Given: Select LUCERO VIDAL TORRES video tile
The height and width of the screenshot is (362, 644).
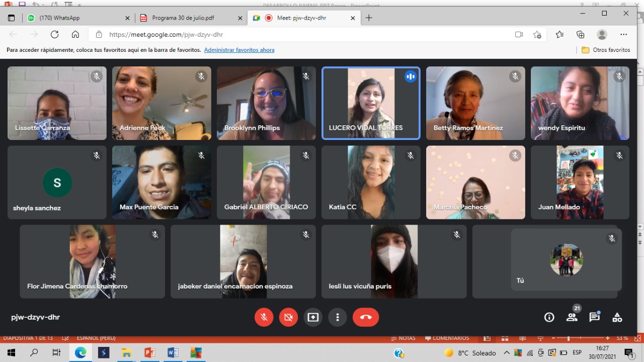Looking at the screenshot, I should tap(371, 103).
